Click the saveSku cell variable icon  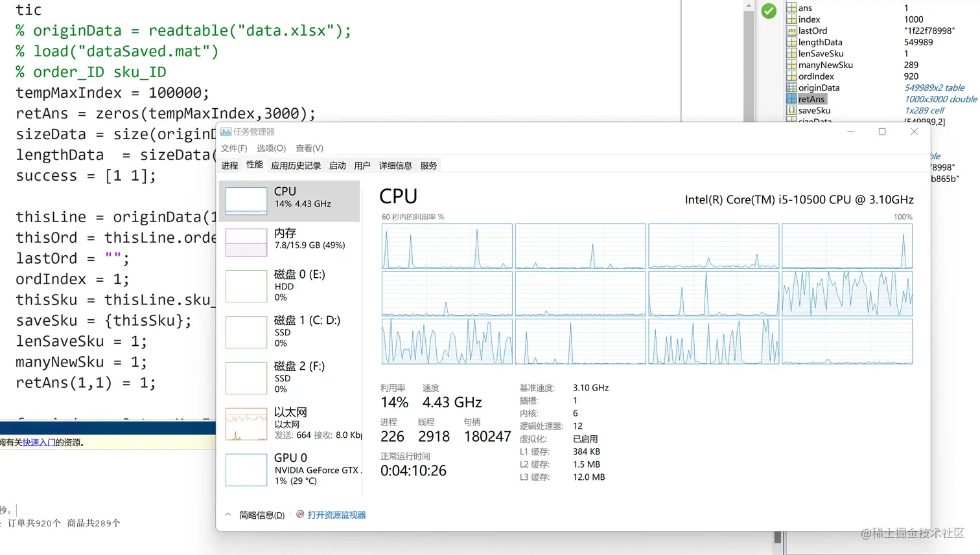pyautogui.click(x=791, y=110)
